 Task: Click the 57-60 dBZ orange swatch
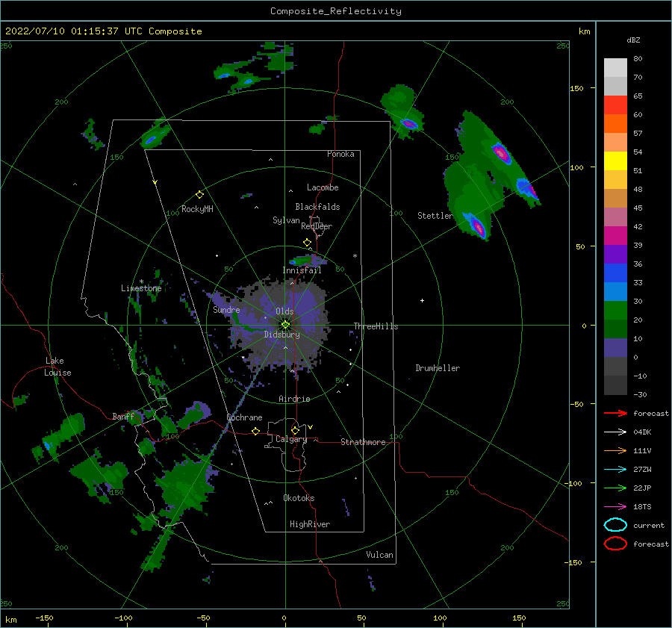615,124
